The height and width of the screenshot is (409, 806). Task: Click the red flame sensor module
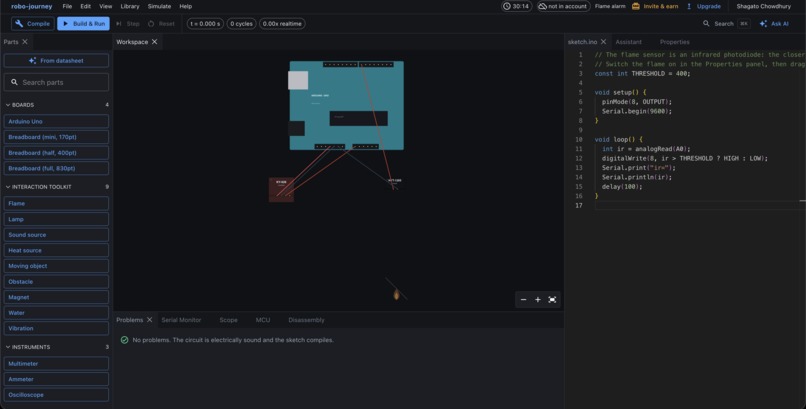coord(281,190)
